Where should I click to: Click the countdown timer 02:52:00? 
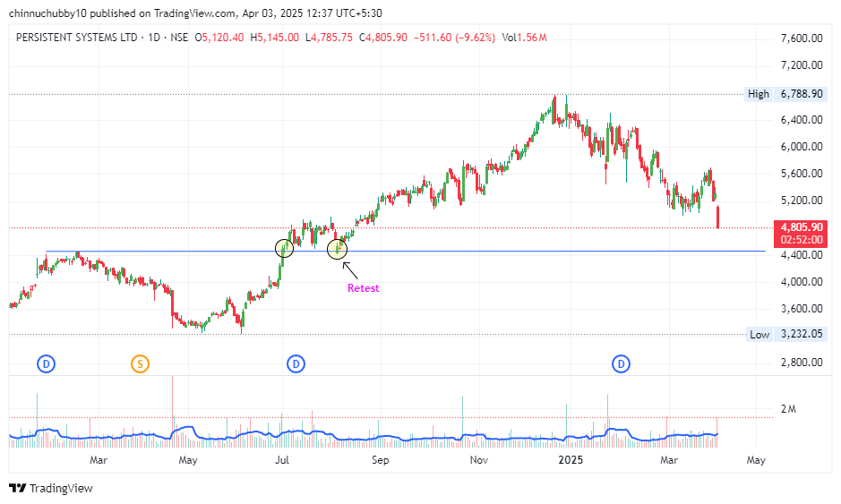click(802, 240)
